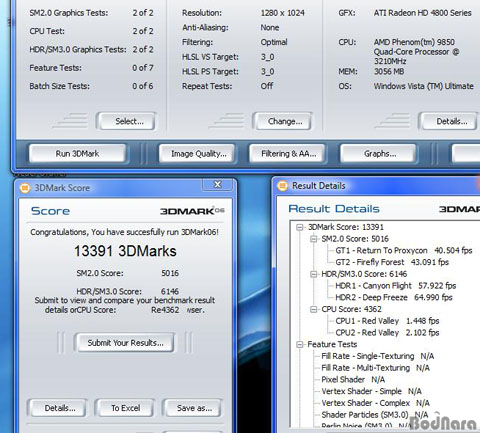Click HDR/SM3.0 Score value 6146 in Score window
Screen dimensions: 480x433
point(170,291)
